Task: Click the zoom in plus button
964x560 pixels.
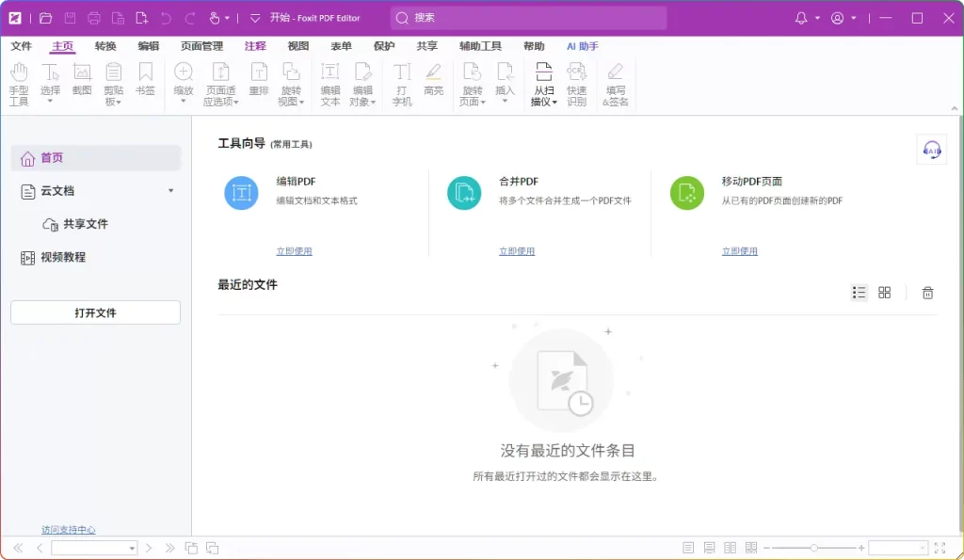Action: (861, 548)
